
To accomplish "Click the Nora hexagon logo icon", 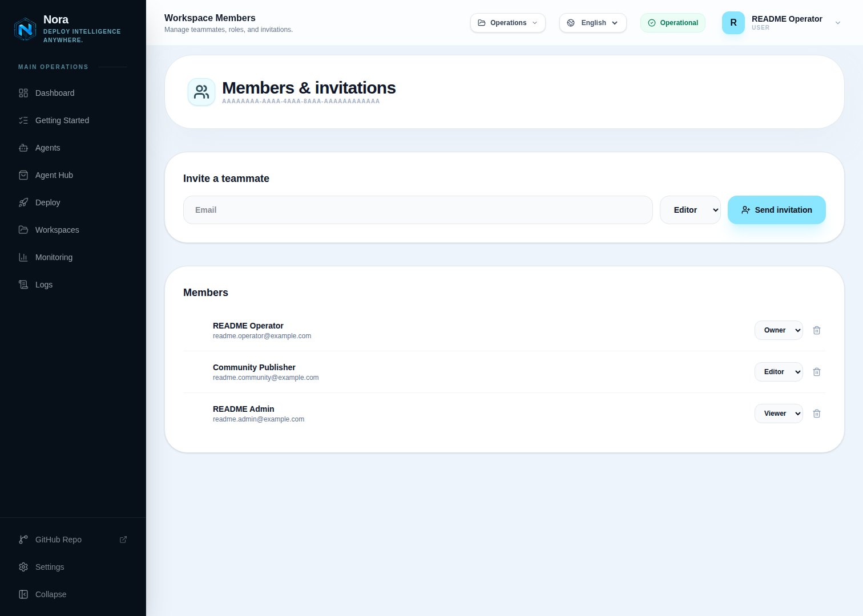I will [25, 29].
